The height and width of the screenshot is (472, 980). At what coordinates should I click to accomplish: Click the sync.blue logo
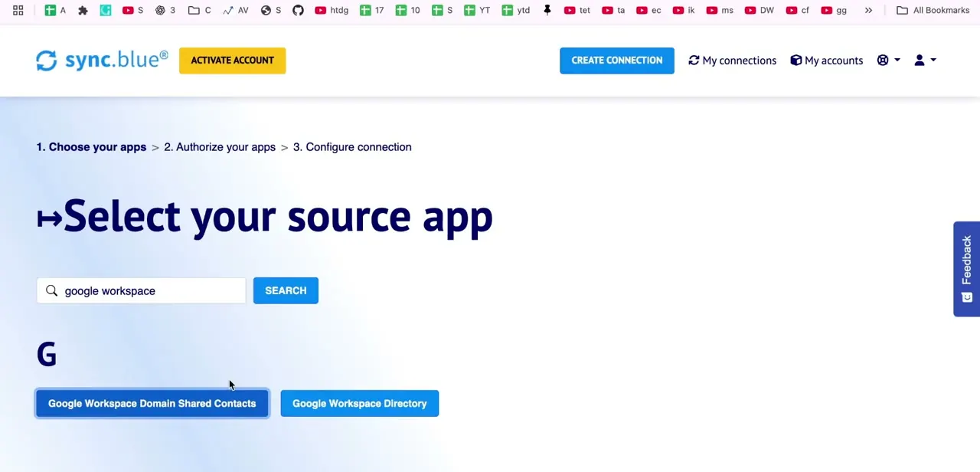click(x=102, y=60)
